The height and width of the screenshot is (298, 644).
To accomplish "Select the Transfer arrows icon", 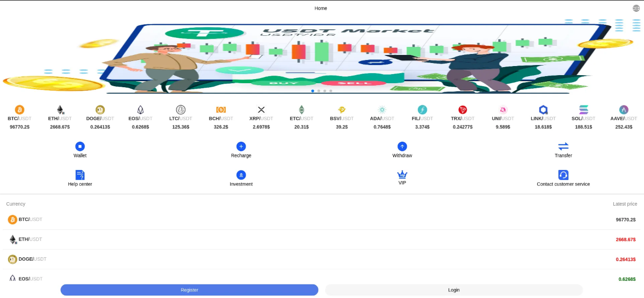I will 563,147.
